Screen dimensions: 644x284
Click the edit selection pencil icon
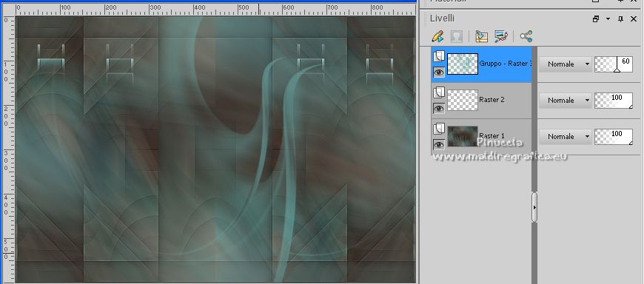(x=437, y=36)
